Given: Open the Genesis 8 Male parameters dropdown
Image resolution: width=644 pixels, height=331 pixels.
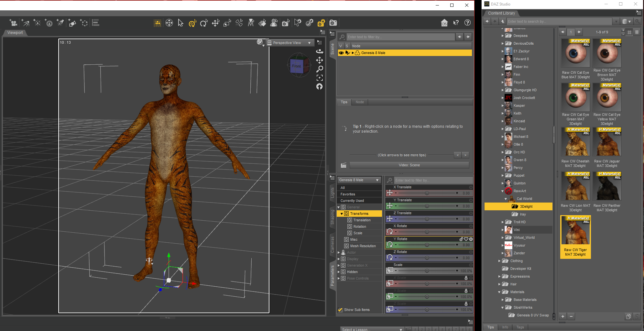Looking at the screenshot, I should [359, 180].
